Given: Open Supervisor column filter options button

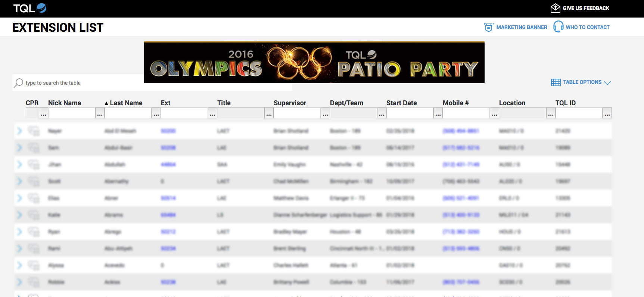Looking at the screenshot, I should pos(326,113).
